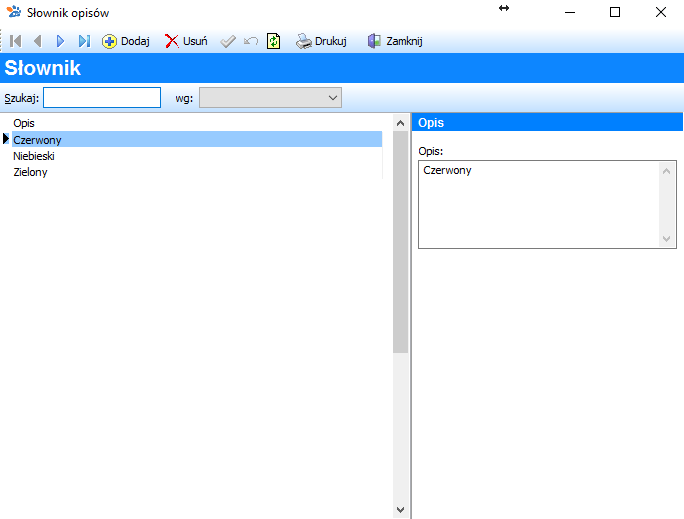The height and width of the screenshot is (519, 684).
Task: Click the Dodaj add button
Action: tap(126, 41)
